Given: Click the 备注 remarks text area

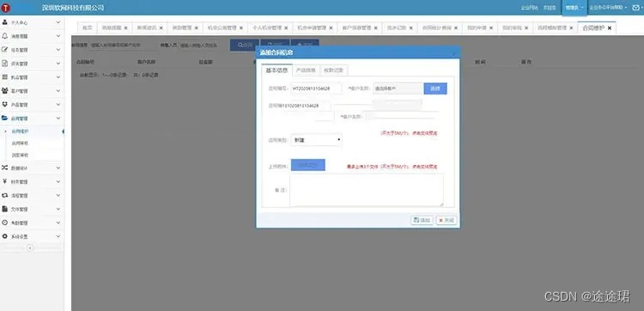Looking at the screenshot, I should pos(367,190).
